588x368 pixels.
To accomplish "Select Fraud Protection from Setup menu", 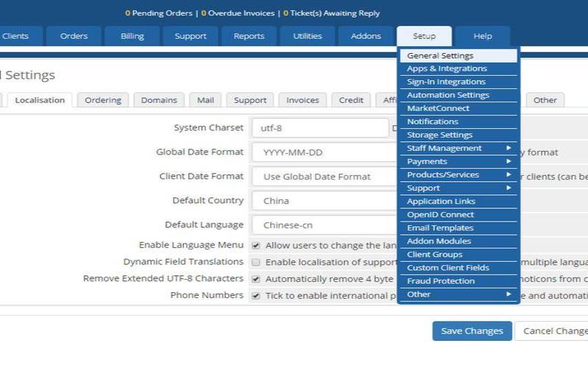I will coord(440,281).
